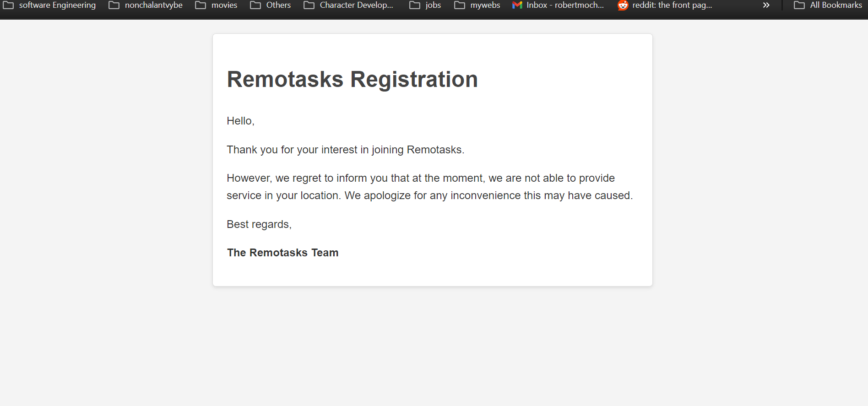Open the mywebs bookmark folder
868x406 pixels.
477,5
